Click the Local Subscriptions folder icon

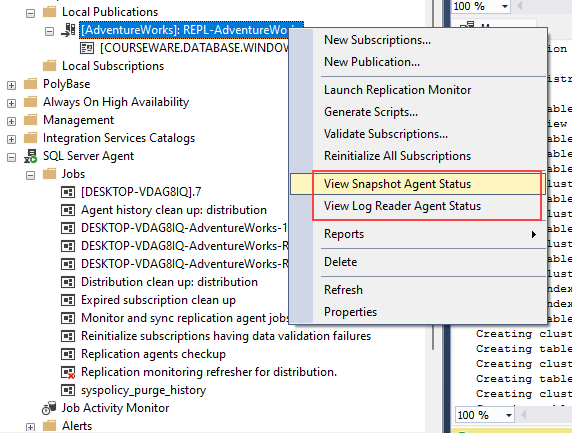[49, 66]
